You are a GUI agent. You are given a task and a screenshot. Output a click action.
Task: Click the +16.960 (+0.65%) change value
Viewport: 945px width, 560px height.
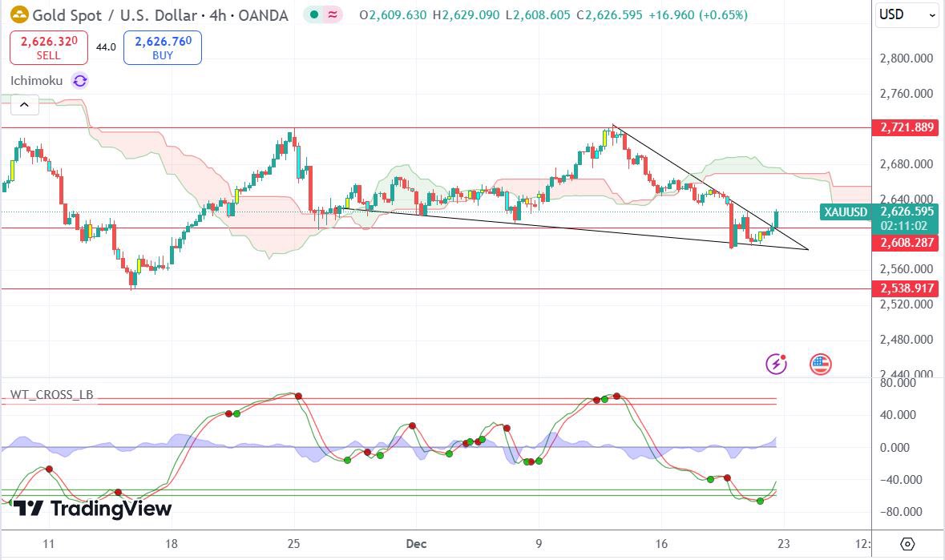(x=698, y=15)
